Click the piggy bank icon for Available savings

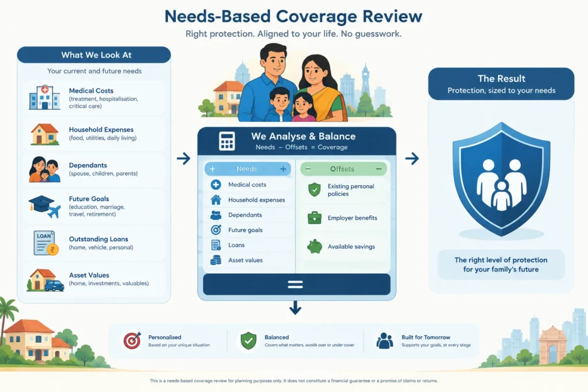click(x=314, y=247)
